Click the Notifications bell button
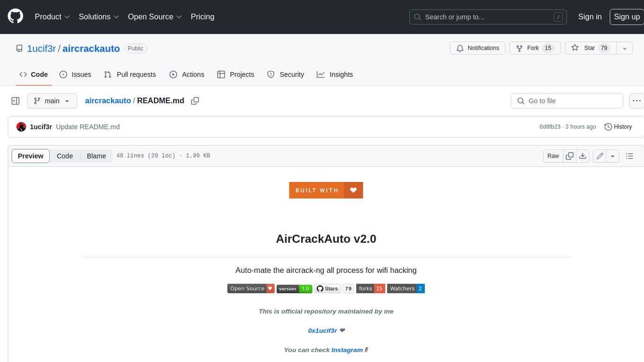 [x=478, y=48]
